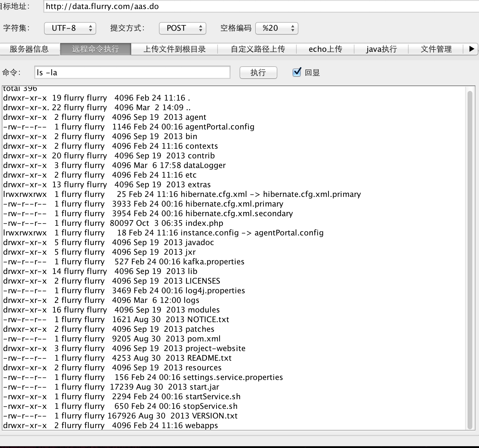479x448 pixels.
Task: Click the startService.sh row
Action: pos(122,397)
